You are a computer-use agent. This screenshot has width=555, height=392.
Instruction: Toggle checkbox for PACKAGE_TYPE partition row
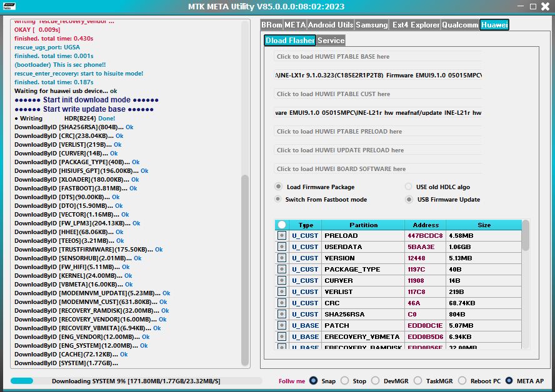point(282,270)
